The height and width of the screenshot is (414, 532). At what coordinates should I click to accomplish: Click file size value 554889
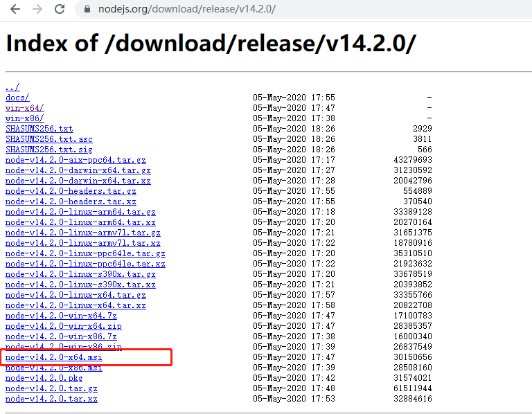[x=418, y=191]
